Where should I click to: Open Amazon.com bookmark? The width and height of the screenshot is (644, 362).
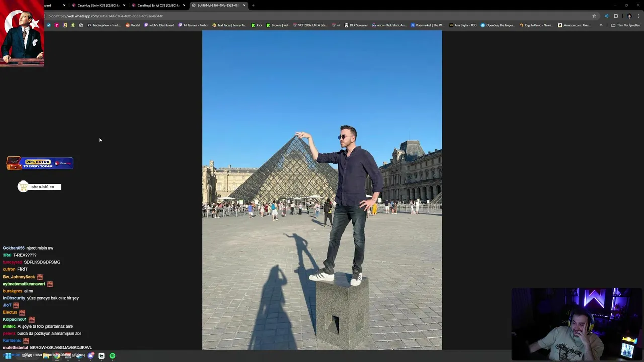coord(575,25)
